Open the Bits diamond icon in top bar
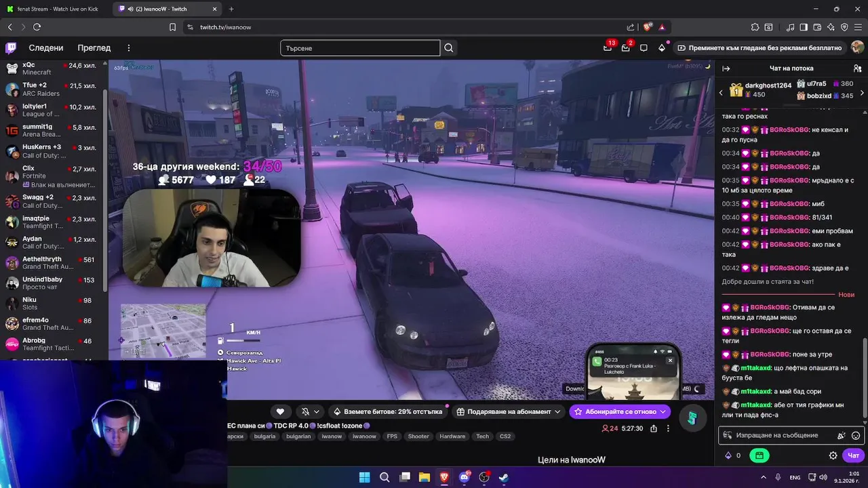Screen dimensions: 868x488 click(x=662, y=48)
